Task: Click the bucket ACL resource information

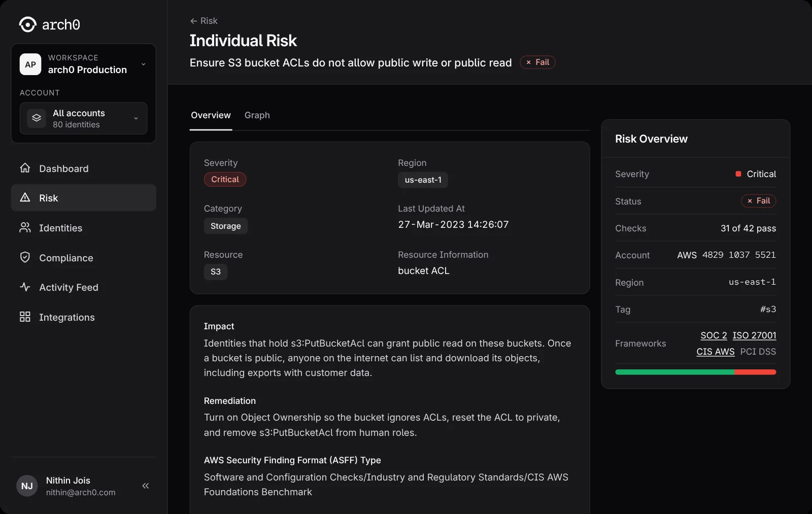Action: [424, 271]
